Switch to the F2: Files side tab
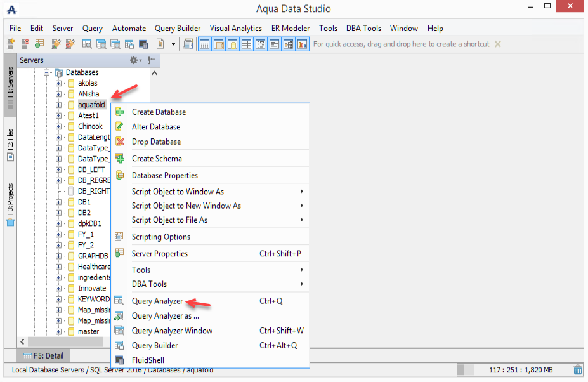This screenshot has height=382, width=588. (10, 145)
